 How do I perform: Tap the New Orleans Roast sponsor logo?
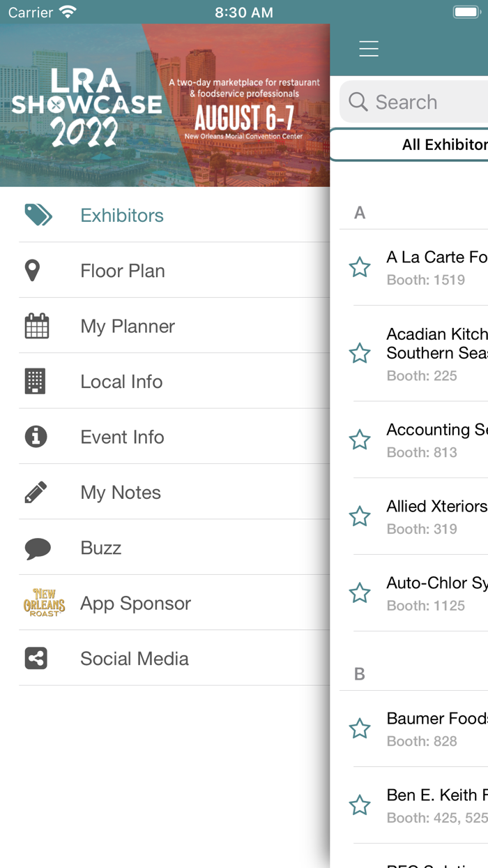(x=44, y=603)
